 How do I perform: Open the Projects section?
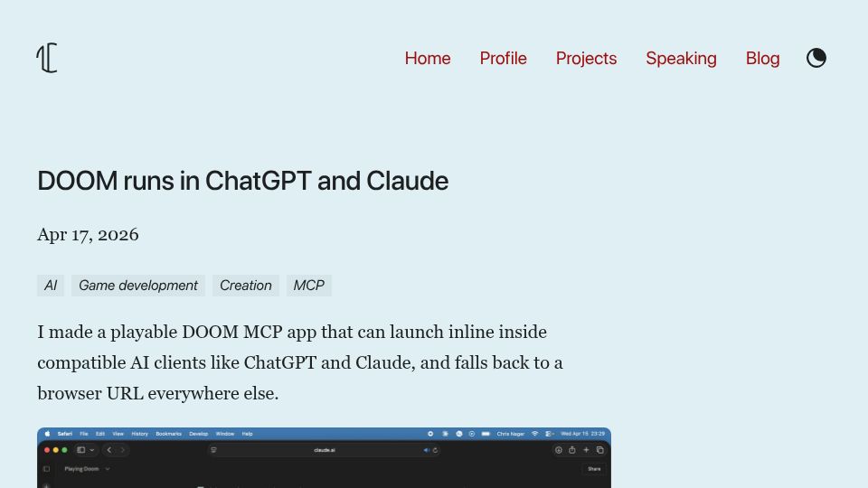click(586, 58)
